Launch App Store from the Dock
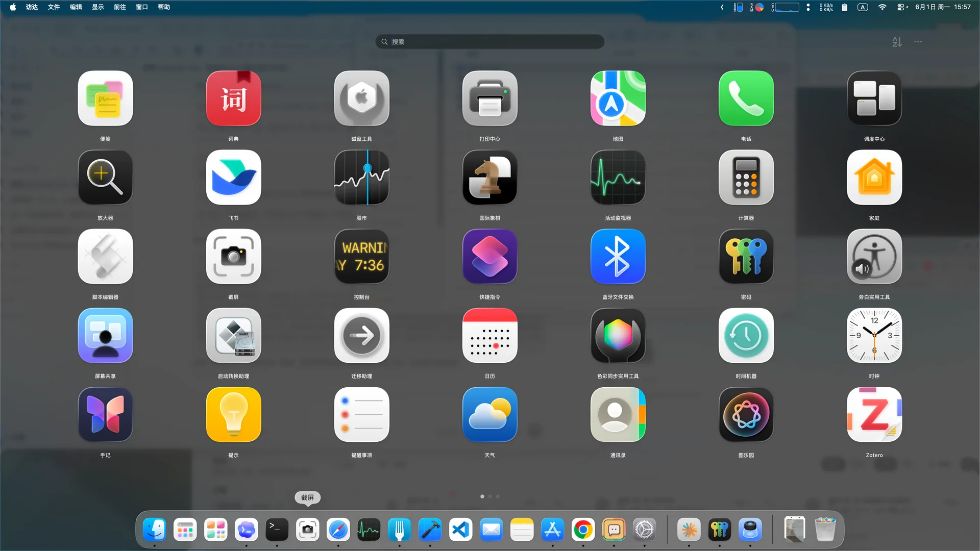The height and width of the screenshot is (551, 980). (552, 530)
